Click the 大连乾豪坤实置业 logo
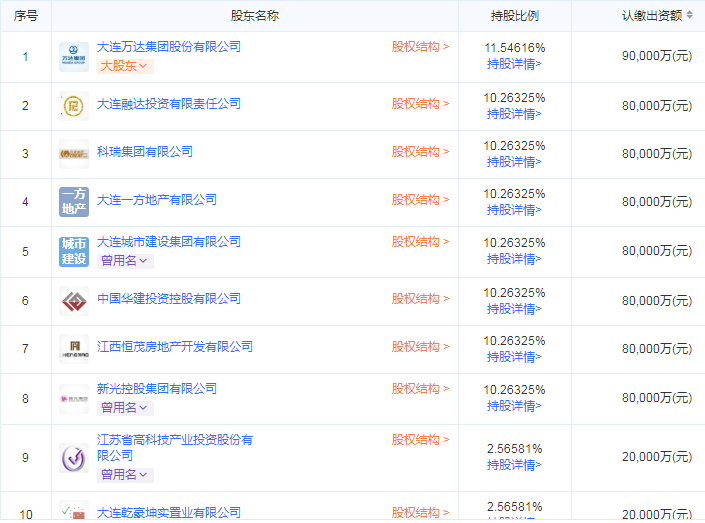The width and height of the screenshot is (705, 523). [x=74, y=510]
